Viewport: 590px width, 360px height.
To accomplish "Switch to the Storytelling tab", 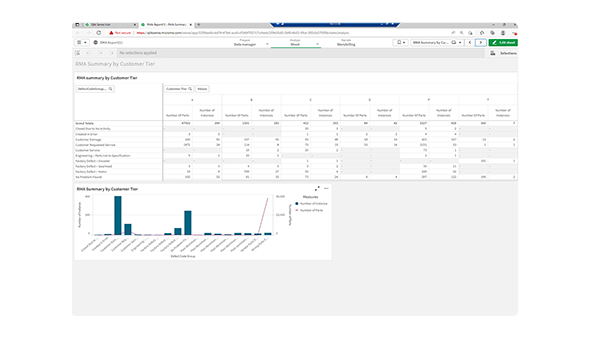I will pos(346,43).
